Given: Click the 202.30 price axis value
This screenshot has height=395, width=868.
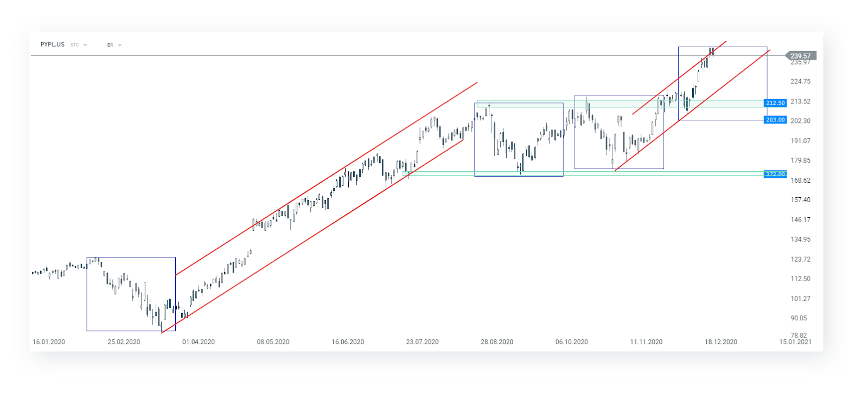Looking at the screenshot, I should 800,121.
